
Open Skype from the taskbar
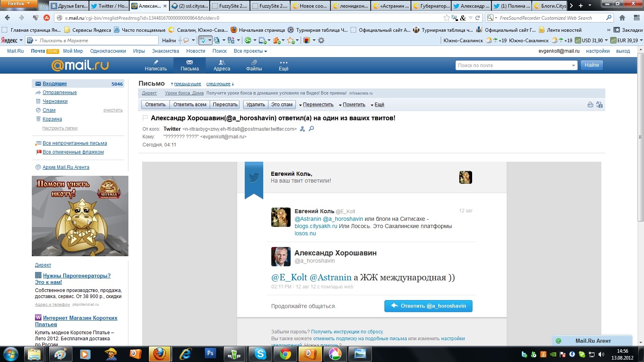pyautogui.click(x=260, y=354)
